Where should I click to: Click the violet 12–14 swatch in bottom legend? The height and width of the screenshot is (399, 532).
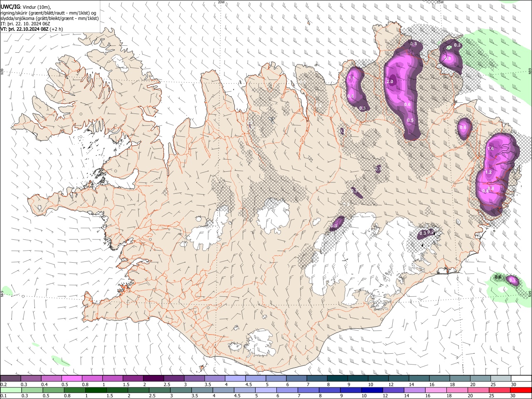[393, 390]
